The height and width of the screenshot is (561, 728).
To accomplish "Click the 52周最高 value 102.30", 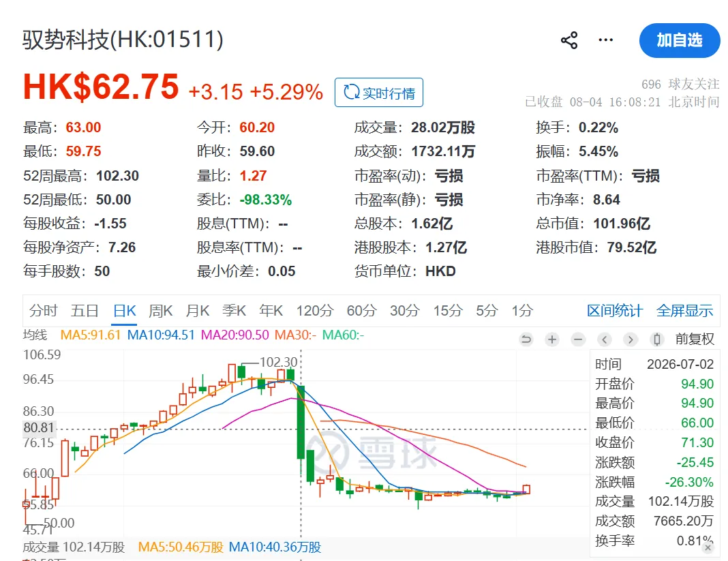I will (x=117, y=176).
